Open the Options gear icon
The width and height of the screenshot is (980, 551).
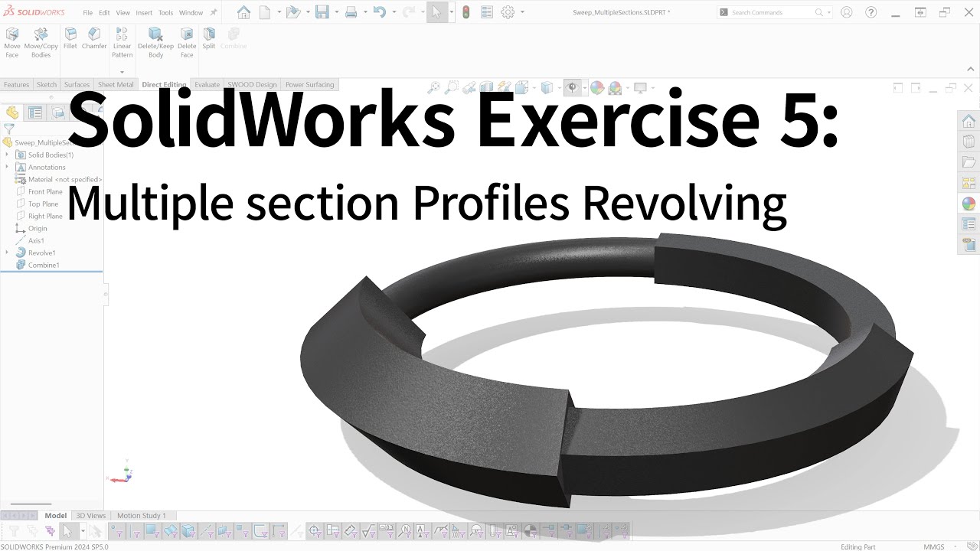pyautogui.click(x=507, y=12)
